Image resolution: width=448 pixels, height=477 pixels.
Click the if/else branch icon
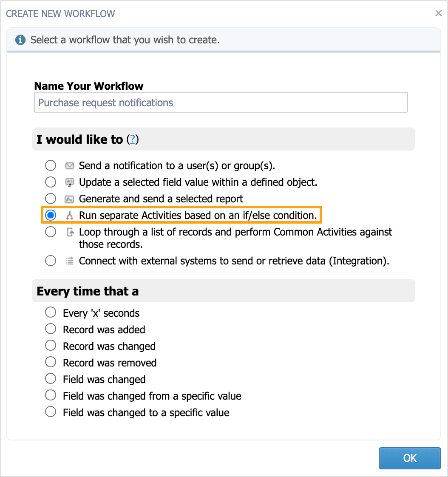pyautogui.click(x=70, y=216)
